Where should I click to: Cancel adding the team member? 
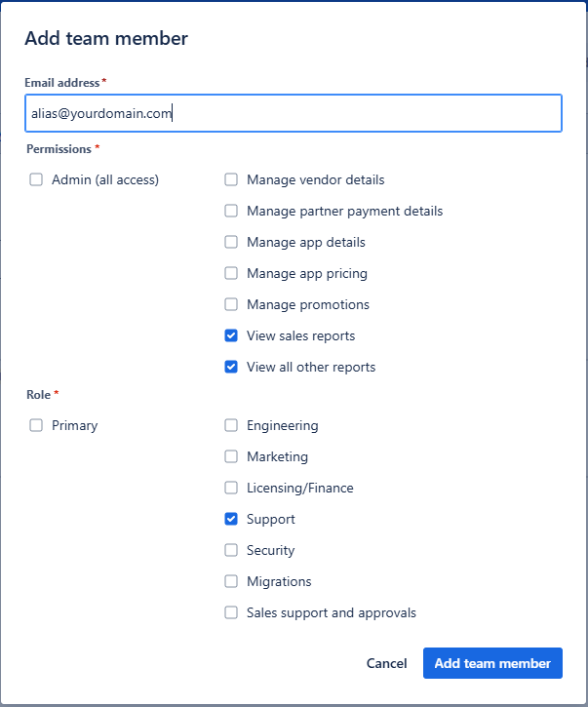coord(386,663)
